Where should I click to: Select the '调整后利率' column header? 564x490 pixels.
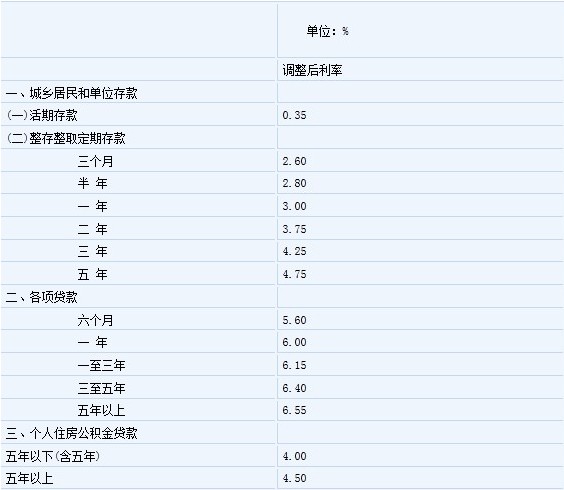click(x=312, y=70)
